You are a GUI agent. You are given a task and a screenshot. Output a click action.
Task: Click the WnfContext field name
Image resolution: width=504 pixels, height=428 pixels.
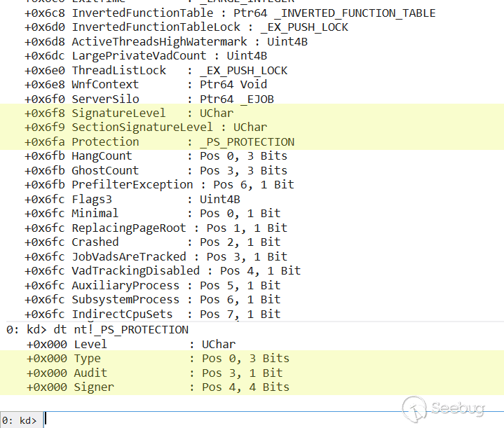(105, 84)
